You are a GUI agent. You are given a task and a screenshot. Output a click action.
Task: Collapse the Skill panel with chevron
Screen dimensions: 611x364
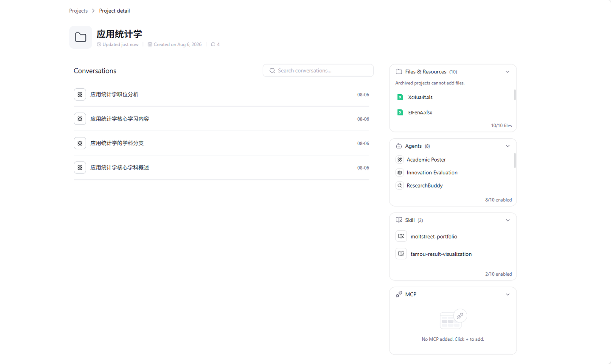[507, 220]
